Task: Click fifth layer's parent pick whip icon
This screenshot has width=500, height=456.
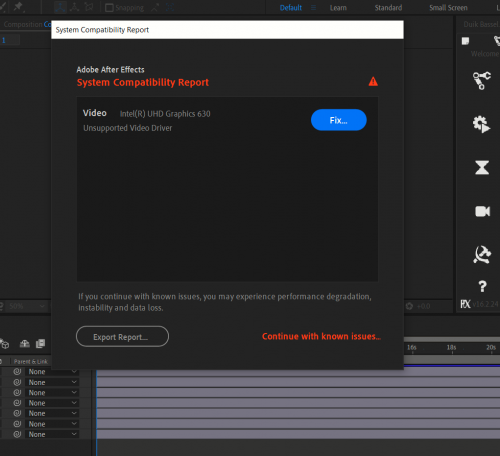Action: click(17, 413)
